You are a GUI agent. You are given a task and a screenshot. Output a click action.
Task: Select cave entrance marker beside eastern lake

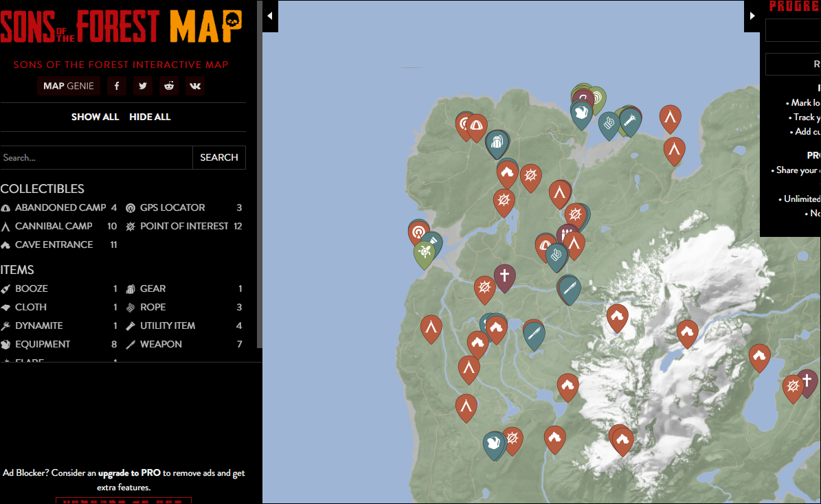(x=759, y=357)
